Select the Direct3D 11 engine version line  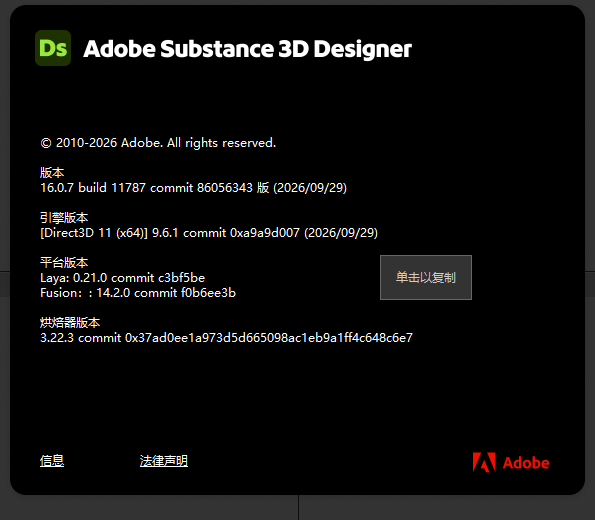209,233
